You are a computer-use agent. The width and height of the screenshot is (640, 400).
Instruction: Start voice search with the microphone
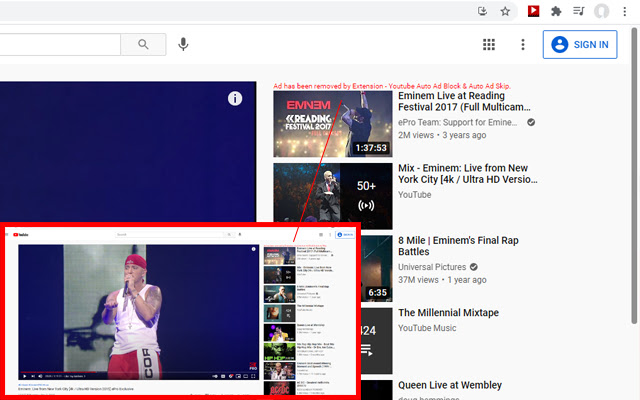pos(183,44)
